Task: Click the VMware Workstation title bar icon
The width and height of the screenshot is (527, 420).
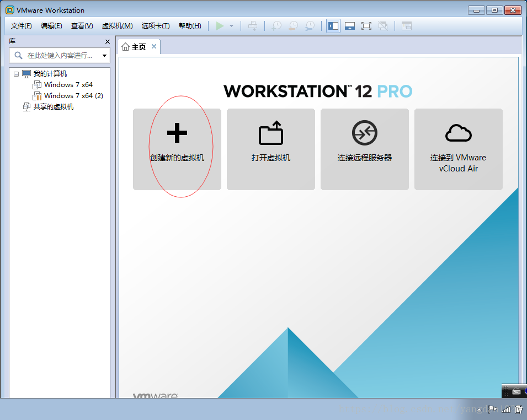Action: (10, 10)
